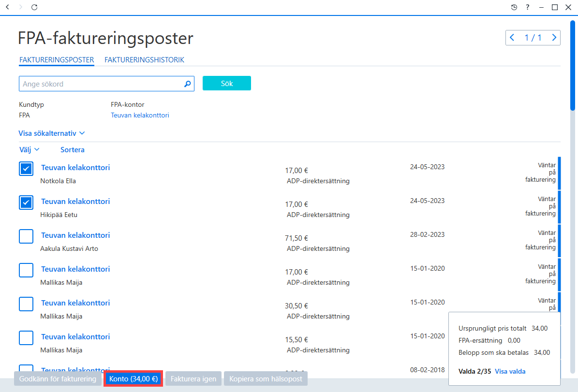The height and width of the screenshot is (392, 578).
Task: Click Godkänn för fakturering button
Action: coord(58,379)
